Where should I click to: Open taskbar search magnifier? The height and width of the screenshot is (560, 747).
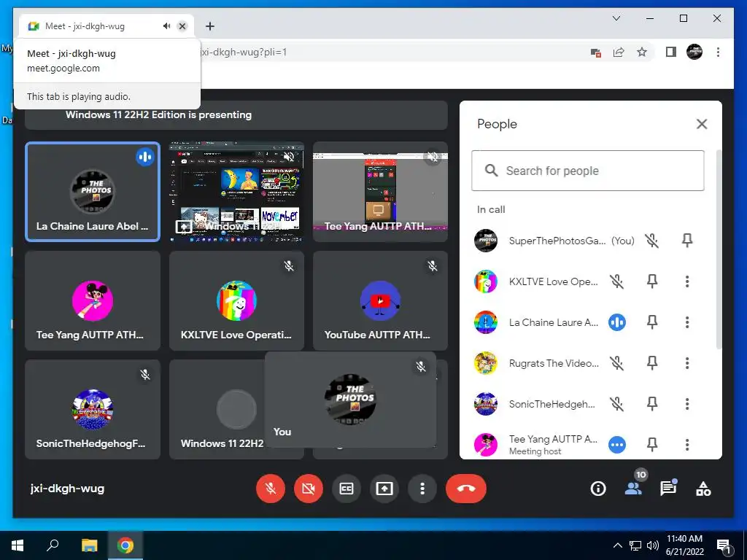[x=53, y=545]
